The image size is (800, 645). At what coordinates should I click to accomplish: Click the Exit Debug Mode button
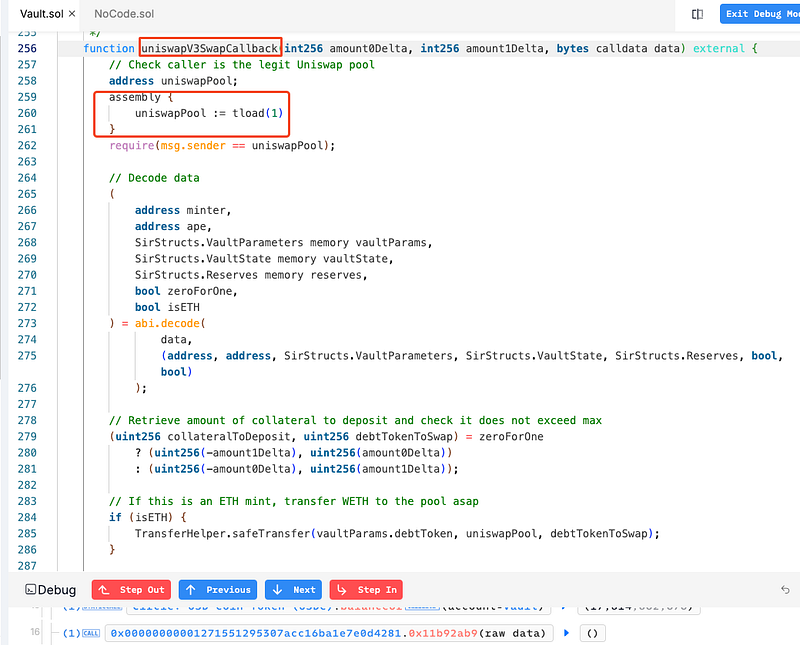[x=760, y=14]
